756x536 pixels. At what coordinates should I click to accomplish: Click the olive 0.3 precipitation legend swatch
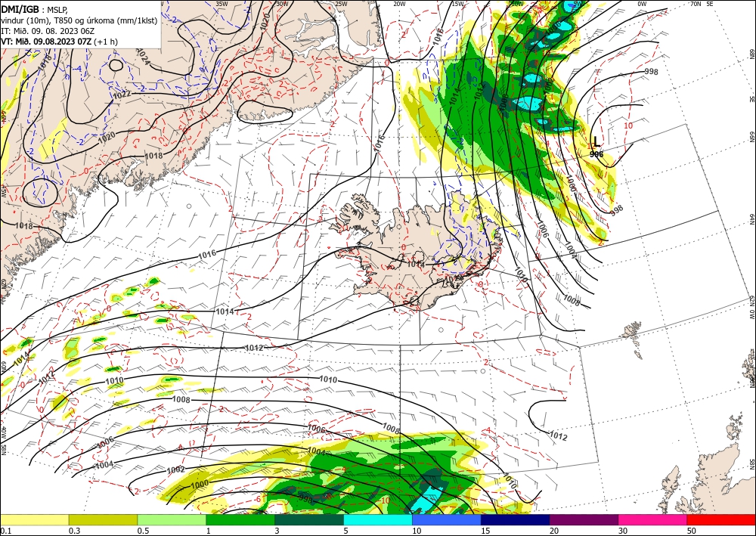103,520
